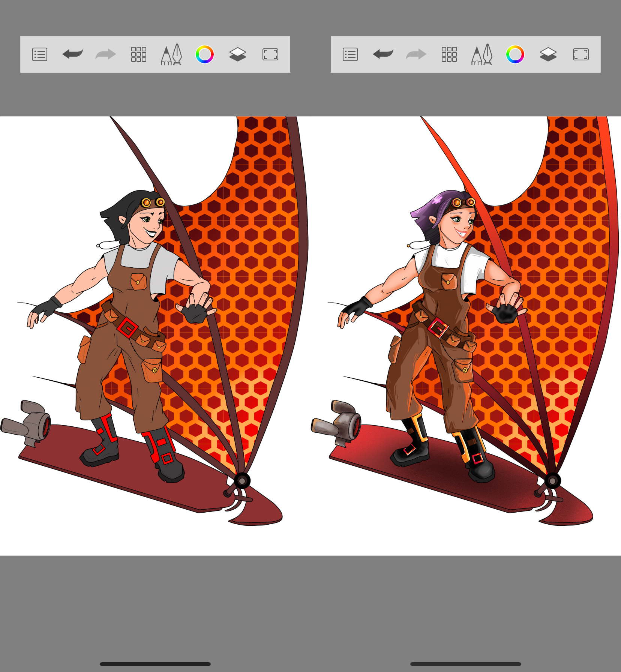Image resolution: width=621 pixels, height=672 pixels.
Task: Open the tools grid in right screenshot
Action: tap(449, 54)
